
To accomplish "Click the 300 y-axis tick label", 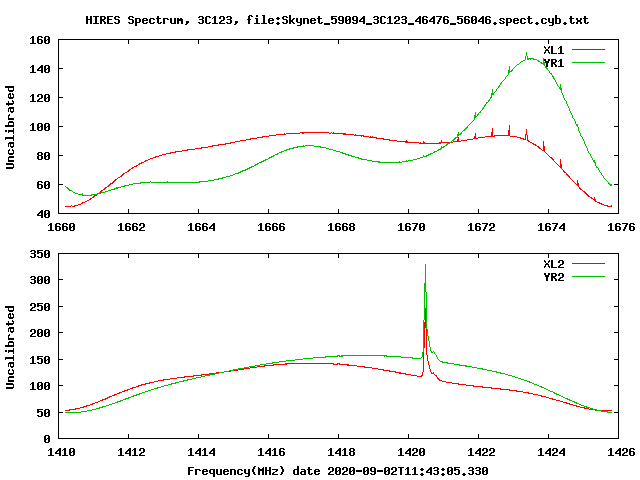I will 40,280.
